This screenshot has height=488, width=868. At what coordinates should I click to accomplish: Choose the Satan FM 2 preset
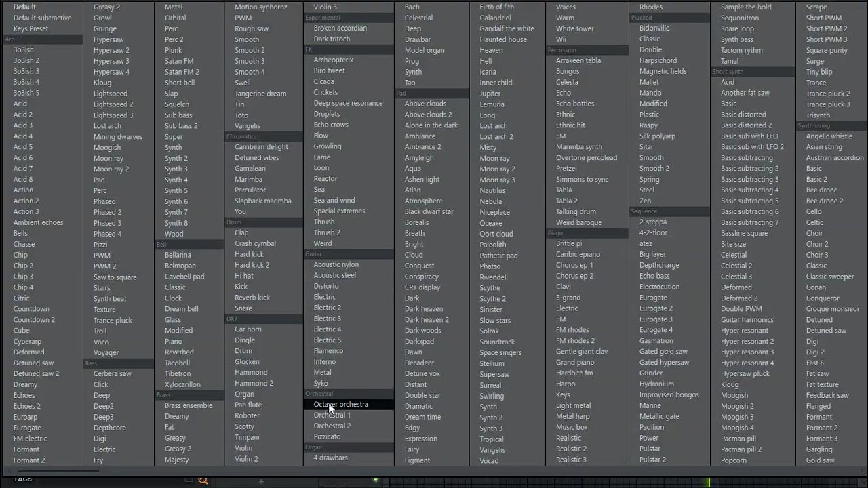182,72
